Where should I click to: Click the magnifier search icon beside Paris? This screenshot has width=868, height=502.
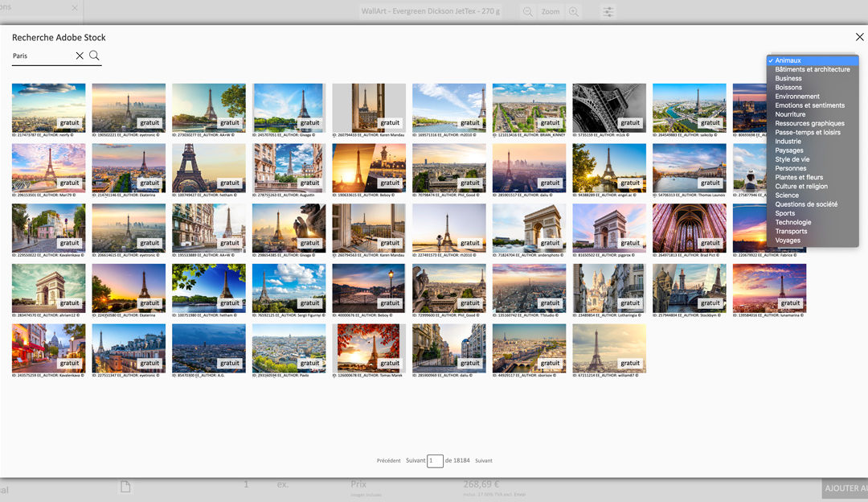pyautogui.click(x=94, y=56)
